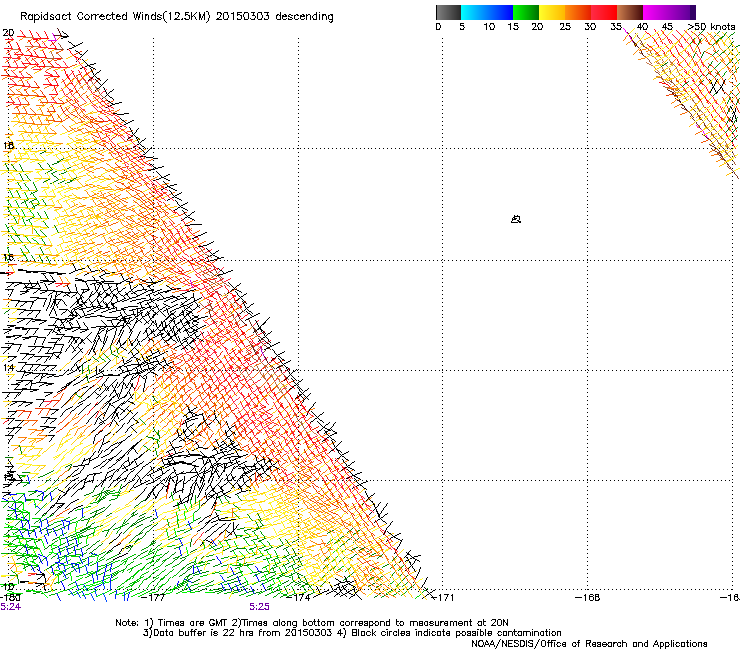740x650 pixels.
Task: Click the gray 0-5 knots color band
Action: [x=448, y=12]
